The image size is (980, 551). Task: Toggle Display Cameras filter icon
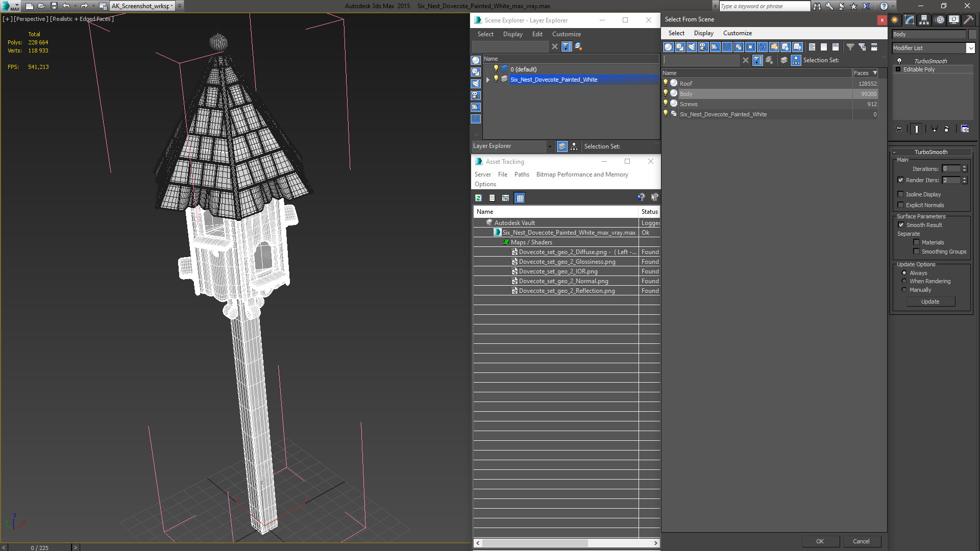[x=703, y=47]
